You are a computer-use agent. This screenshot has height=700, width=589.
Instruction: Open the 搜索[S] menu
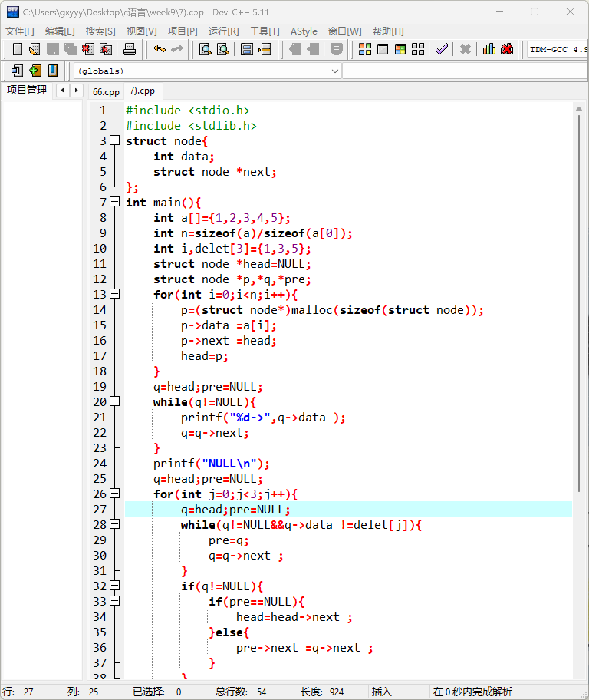[100, 31]
